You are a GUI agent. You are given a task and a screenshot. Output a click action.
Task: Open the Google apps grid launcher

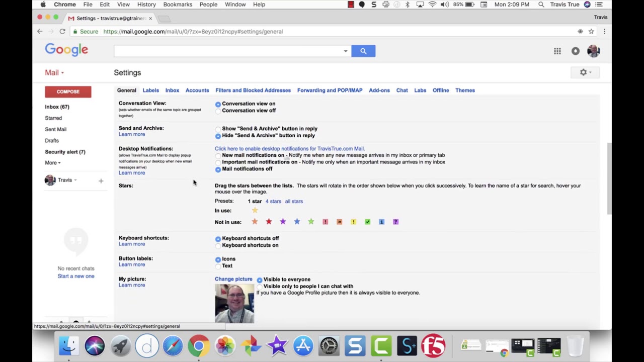[x=557, y=51]
